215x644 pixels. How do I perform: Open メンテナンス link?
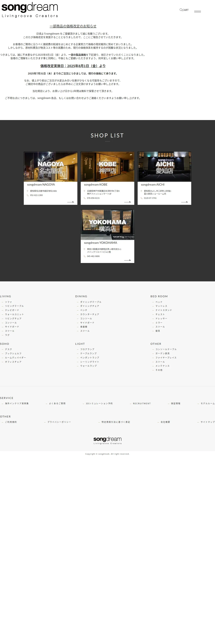(162, 366)
